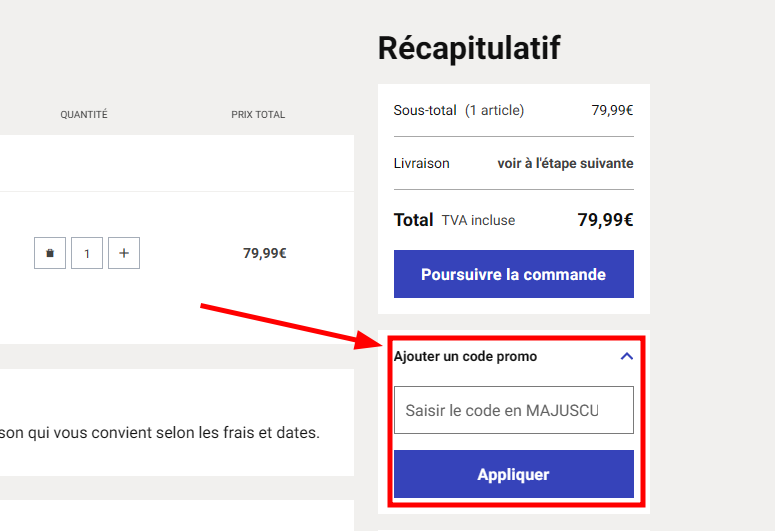Click the delivery text mentioning "frais et dates"
This screenshot has height=531, width=775.
coord(160,434)
